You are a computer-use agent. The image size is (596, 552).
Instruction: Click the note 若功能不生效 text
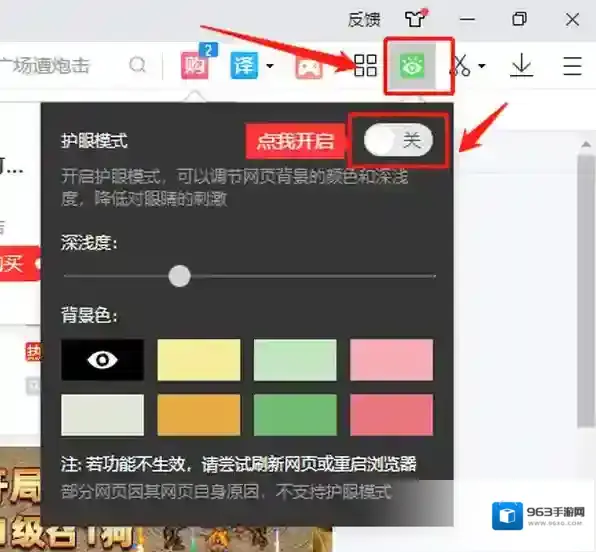coord(238,464)
